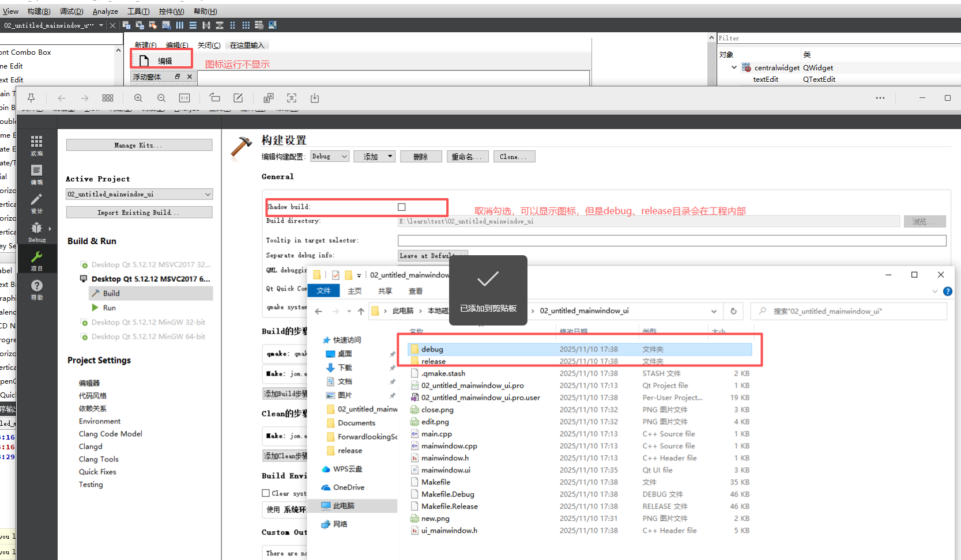Open the Explorer address bar history dropdown

click(714, 311)
